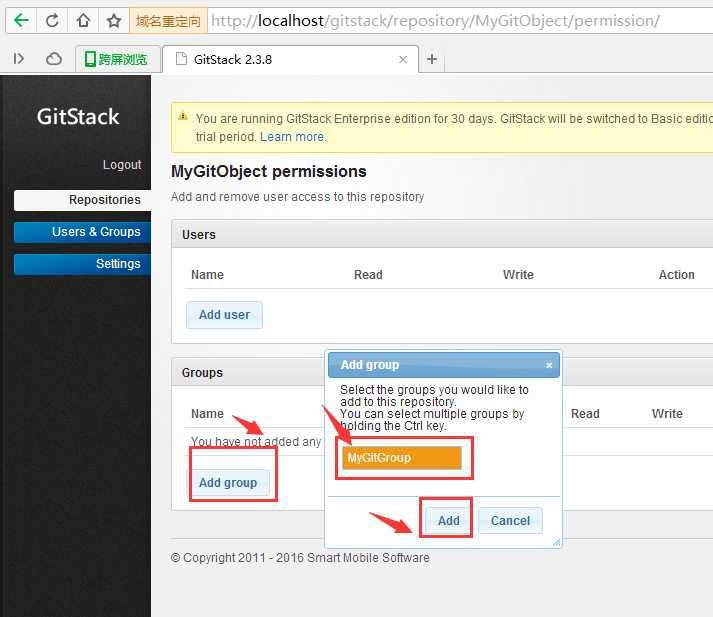Switch to the GitStack 2.3.8 tab
This screenshot has width=713, height=617.
point(290,59)
